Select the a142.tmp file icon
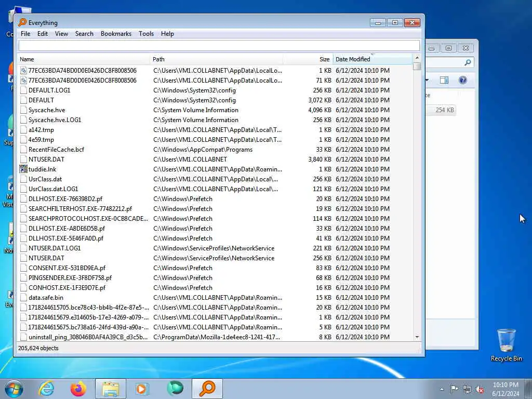The image size is (532, 399). [23, 129]
